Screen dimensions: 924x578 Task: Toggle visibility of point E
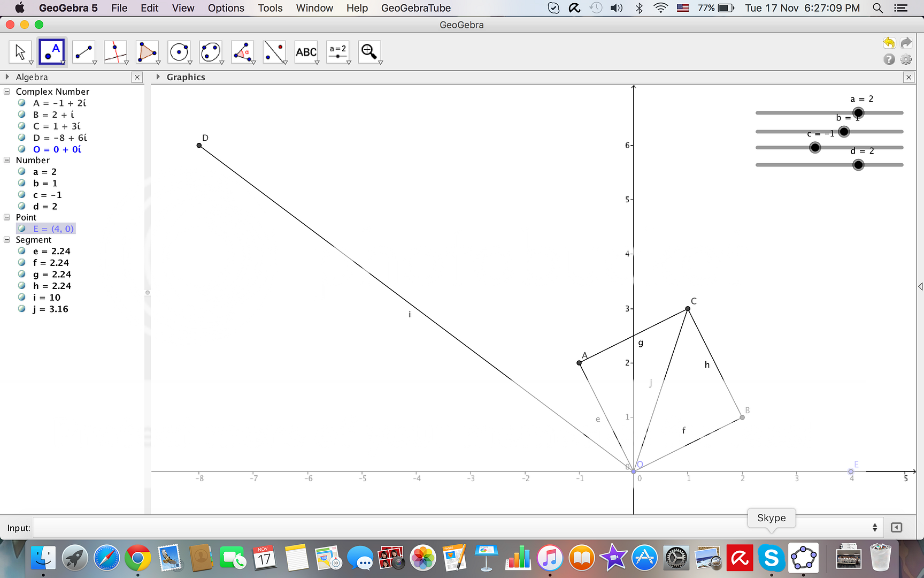click(22, 229)
